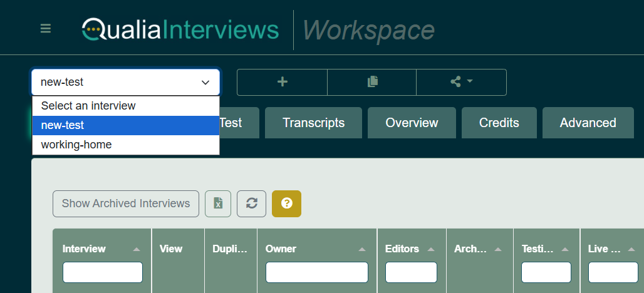Open the hamburger menu icon

pos(46,29)
